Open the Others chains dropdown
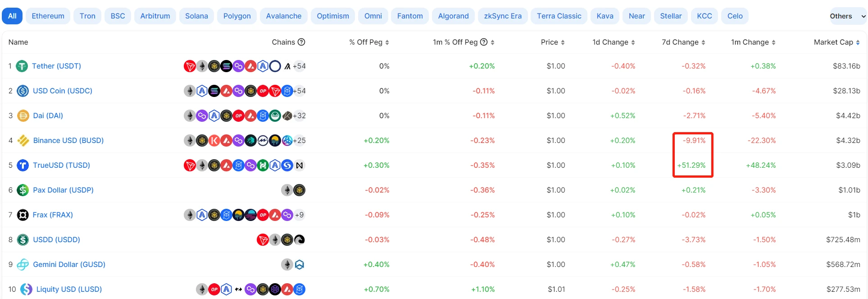868x299 pixels. pos(847,16)
